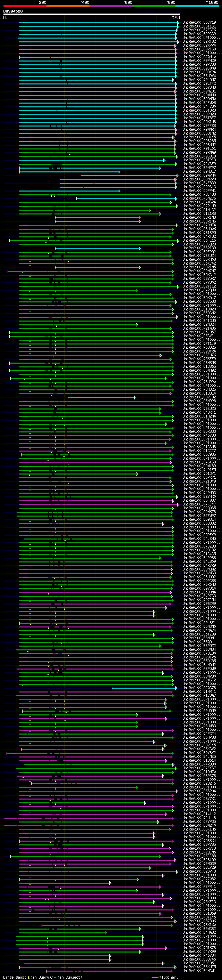Select hit UniRef100_C0PPH1
This screenshot has height=980, width=222.
[199, 191]
